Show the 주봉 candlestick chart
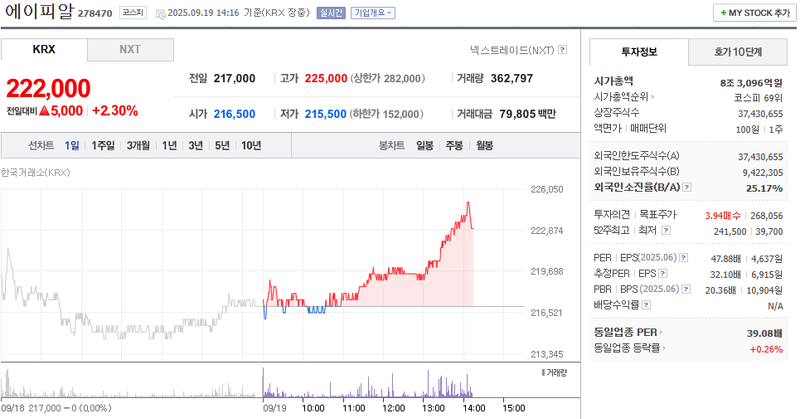This screenshot has width=800, height=419. [454, 145]
